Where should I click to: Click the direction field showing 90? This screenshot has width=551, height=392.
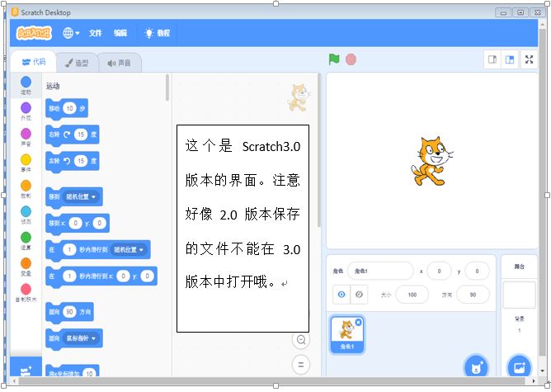[473, 295]
